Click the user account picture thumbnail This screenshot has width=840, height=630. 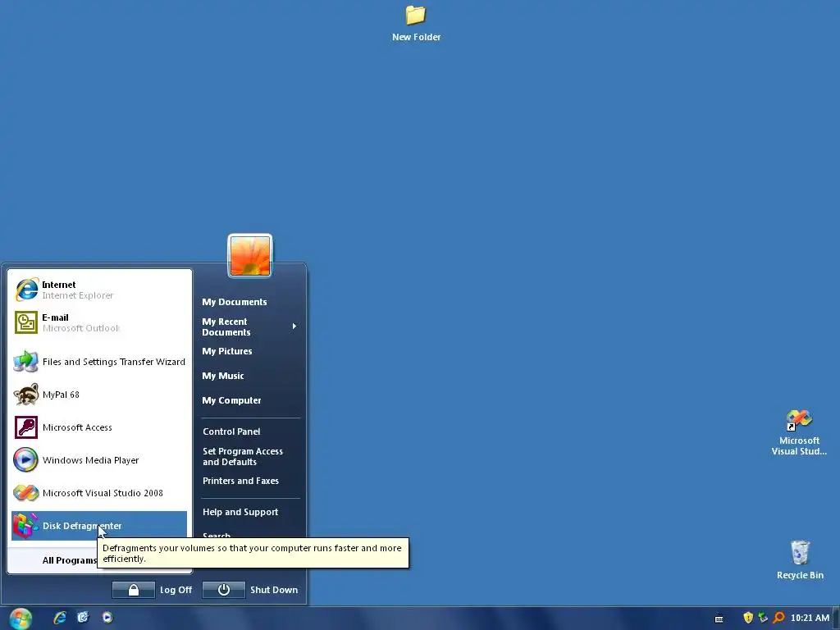coord(250,256)
